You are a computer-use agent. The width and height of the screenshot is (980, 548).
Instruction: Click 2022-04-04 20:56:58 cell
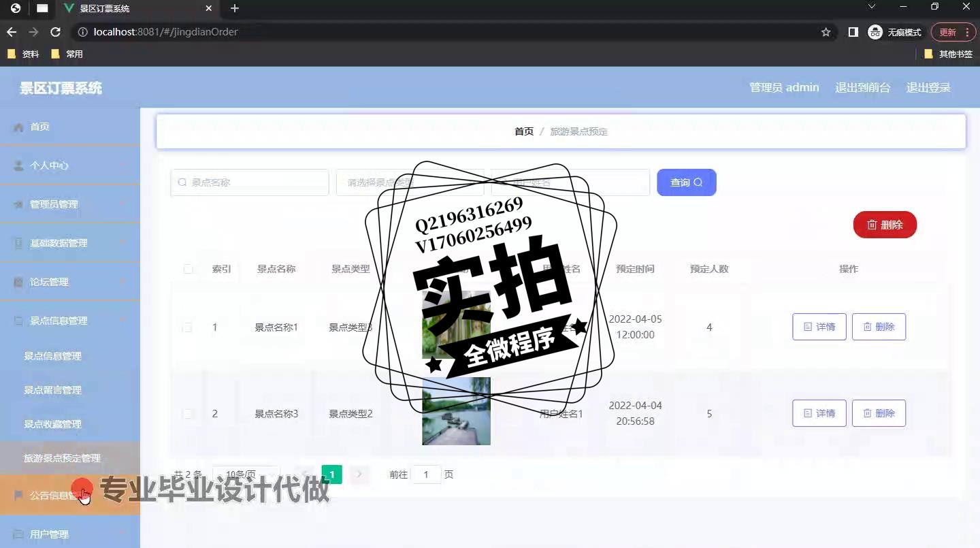[x=635, y=413]
